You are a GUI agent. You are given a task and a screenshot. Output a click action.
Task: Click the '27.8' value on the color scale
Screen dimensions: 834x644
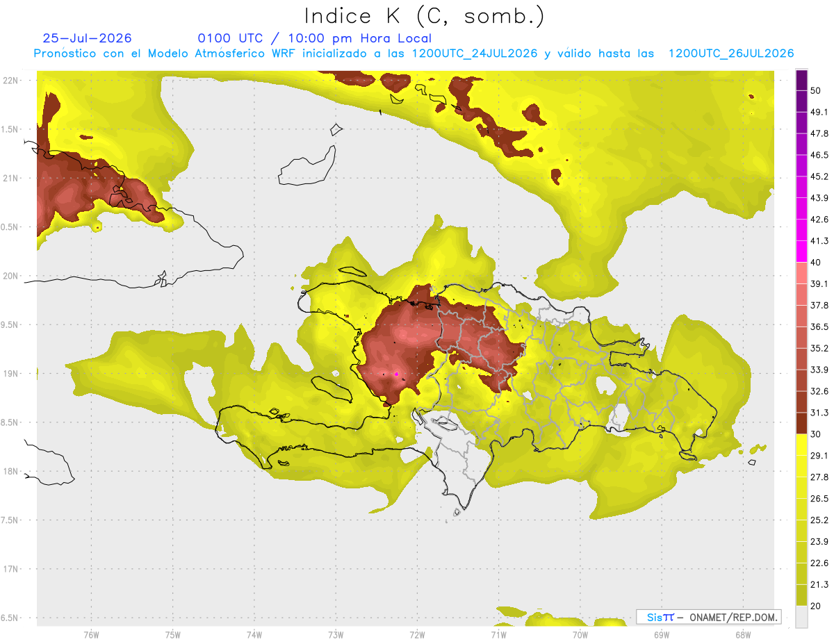pos(819,477)
